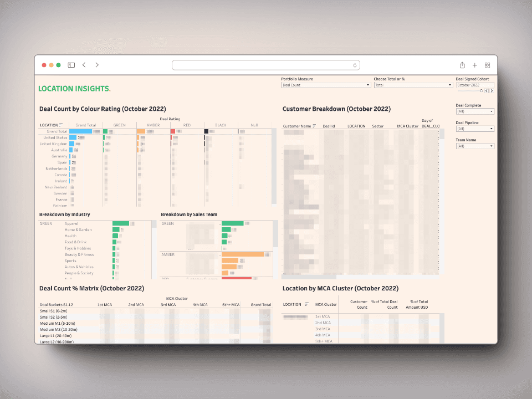Select the Autos & Vehicles industry row
Screen dimensions: 532x399
pyautogui.click(x=79, y=267)
